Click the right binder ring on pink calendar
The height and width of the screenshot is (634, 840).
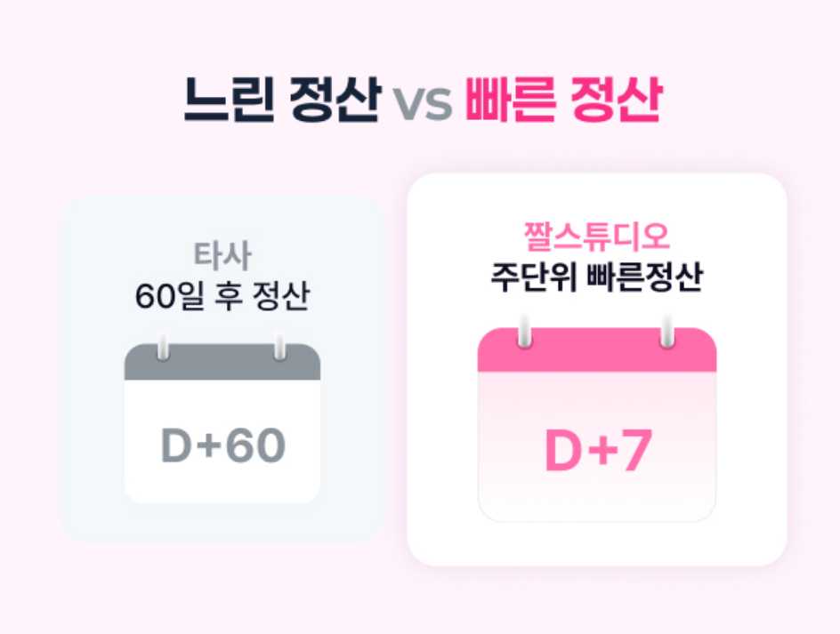(667, 332)
